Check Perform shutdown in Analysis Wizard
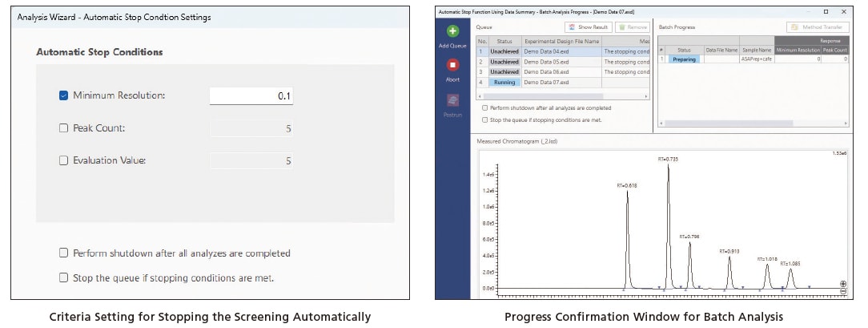The width and height of the screenshot is (868, 328). tap(64, 253)
